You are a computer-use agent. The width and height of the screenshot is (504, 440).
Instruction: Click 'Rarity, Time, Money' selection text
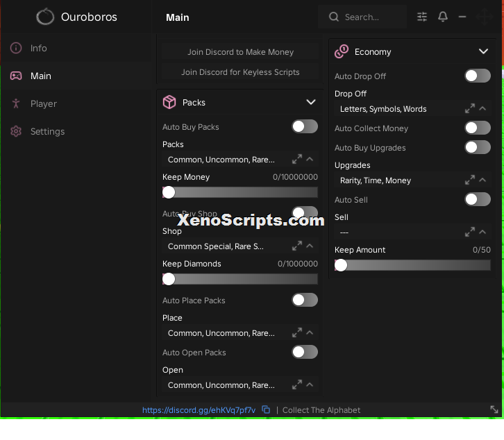(x=376, y=180)
